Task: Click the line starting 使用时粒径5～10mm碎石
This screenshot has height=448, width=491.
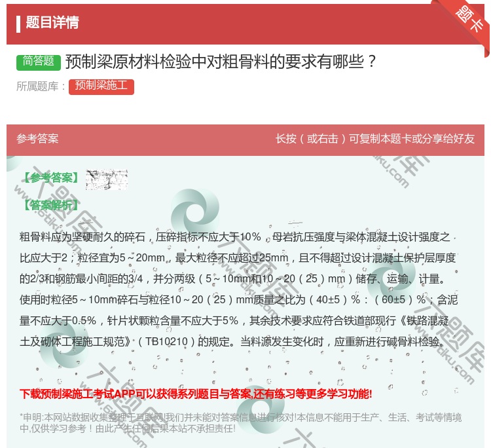Action: coord(238,300)
